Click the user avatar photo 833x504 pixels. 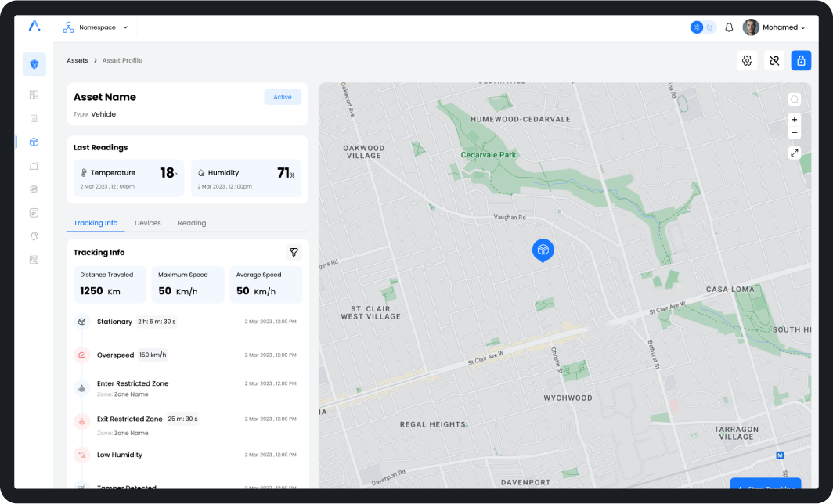tap(751, 27)
